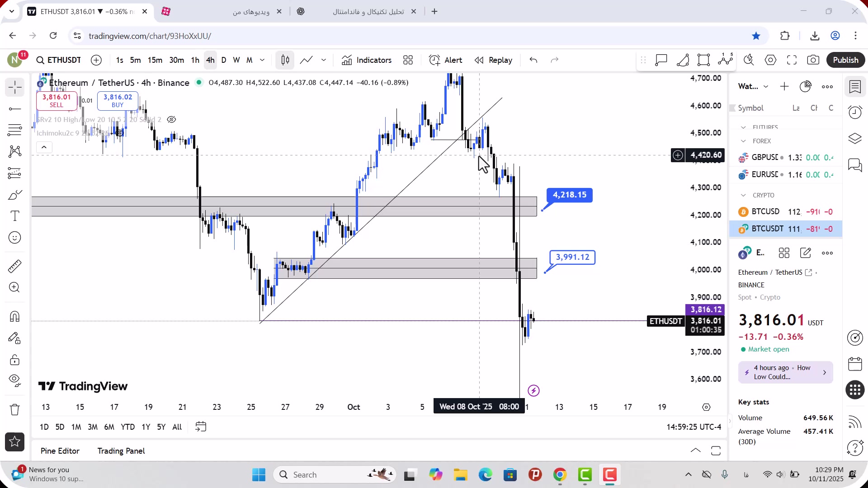Screen dimensions: 868x488
Task: Toggle stay in drawing mode
Action: coord(14,338)
